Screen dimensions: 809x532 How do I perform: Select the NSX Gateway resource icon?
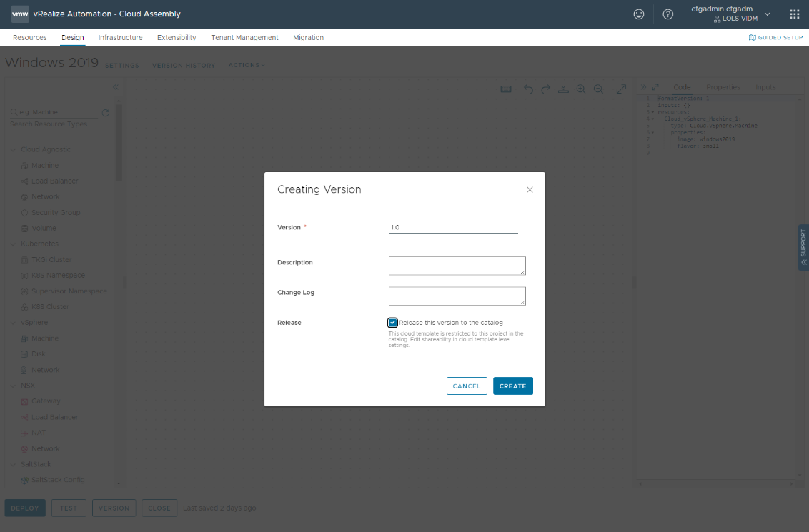tap(24, 401)
